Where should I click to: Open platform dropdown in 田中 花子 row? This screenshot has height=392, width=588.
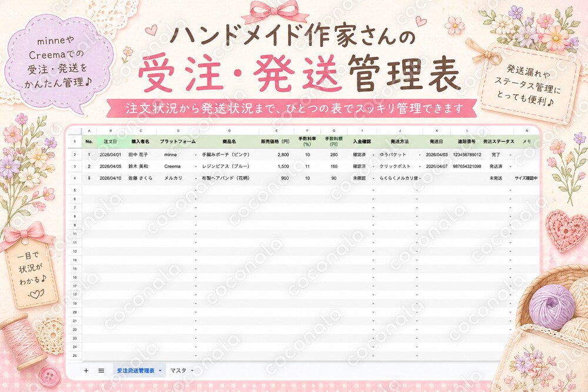click(196, 155)
